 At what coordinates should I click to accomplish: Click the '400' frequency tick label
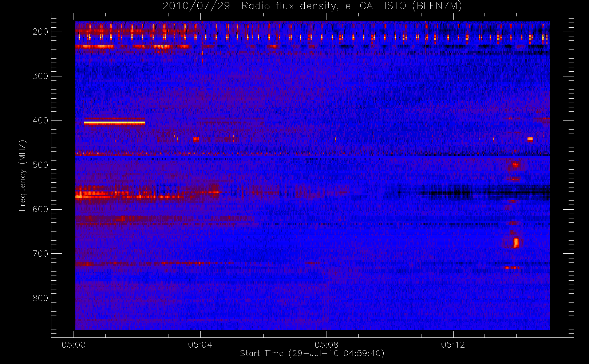click(x=40, y=120)
